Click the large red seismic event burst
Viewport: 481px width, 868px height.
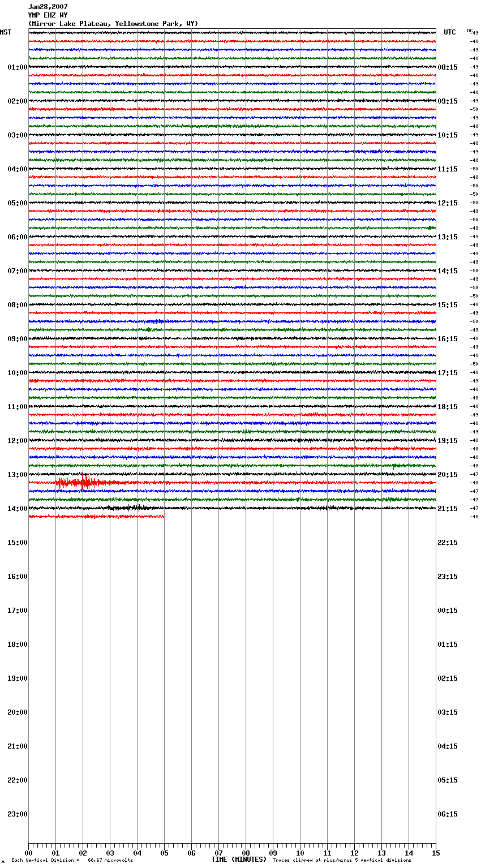click(x=79, y=483)
